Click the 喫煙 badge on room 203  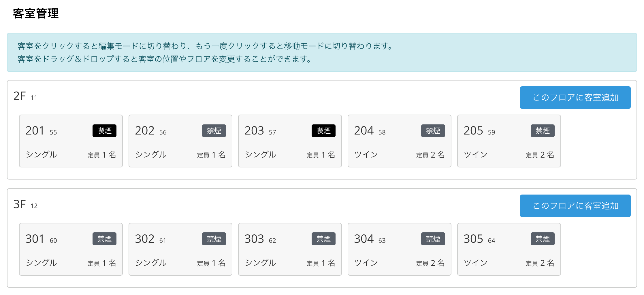click(x=323, y=131)
